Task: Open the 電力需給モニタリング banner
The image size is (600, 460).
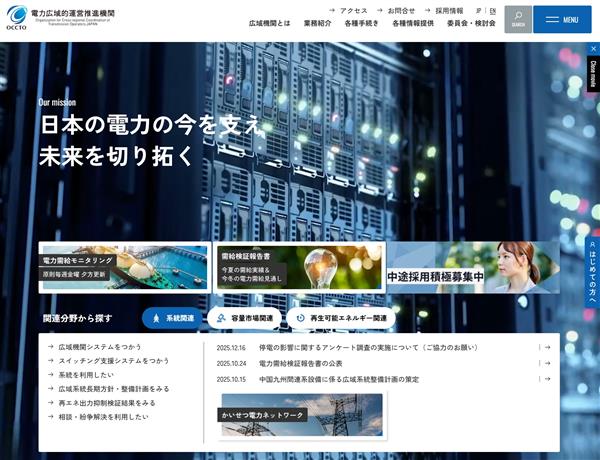Action: pyautogui.click(x=125, y=268)
